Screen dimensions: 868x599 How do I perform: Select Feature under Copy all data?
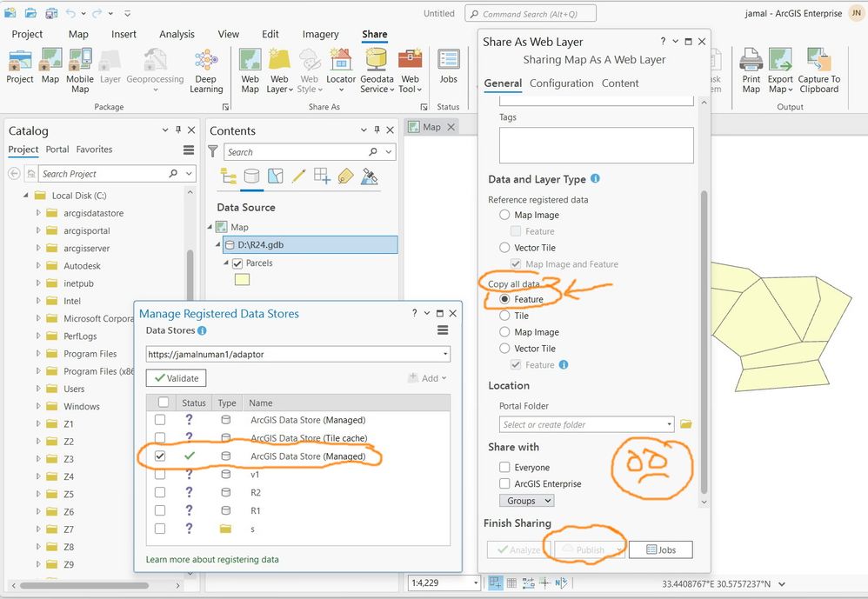click(x=504, y=299)
